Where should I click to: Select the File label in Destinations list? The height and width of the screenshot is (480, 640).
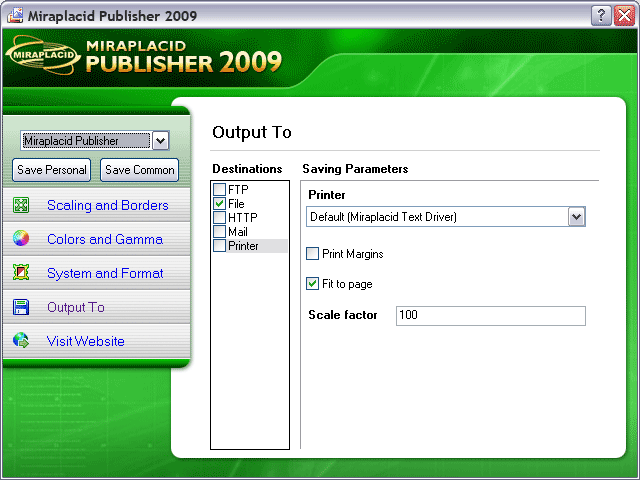(x=236, y=204)
